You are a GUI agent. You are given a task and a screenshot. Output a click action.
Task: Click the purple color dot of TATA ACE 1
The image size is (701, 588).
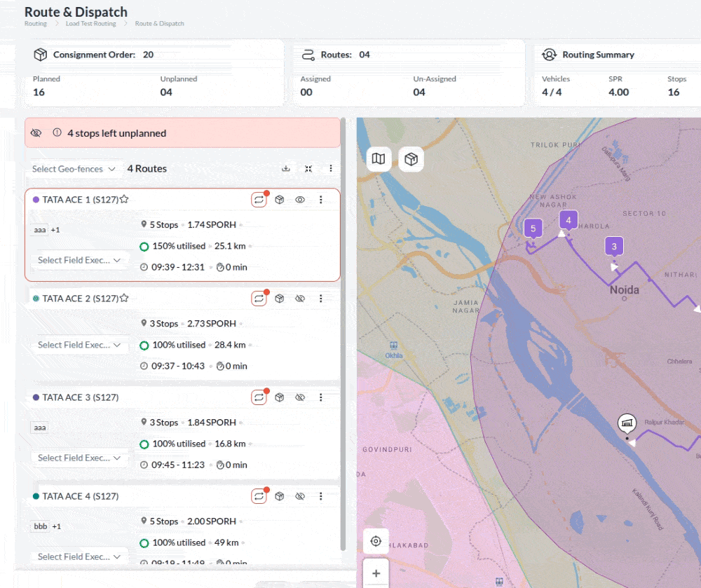(36, 200)
